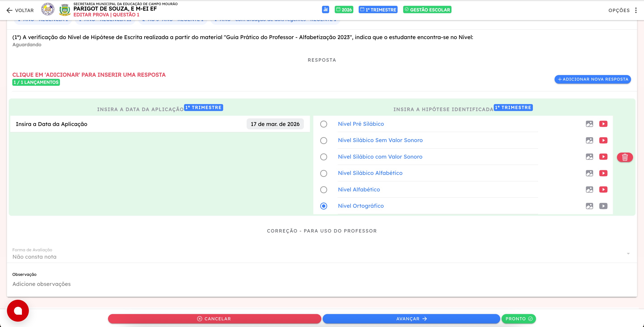Click the 1º TRIMESTRE tag beside hipótese identificada
Image resolution: width=644 pixels, height=327 pixels.
513,107
